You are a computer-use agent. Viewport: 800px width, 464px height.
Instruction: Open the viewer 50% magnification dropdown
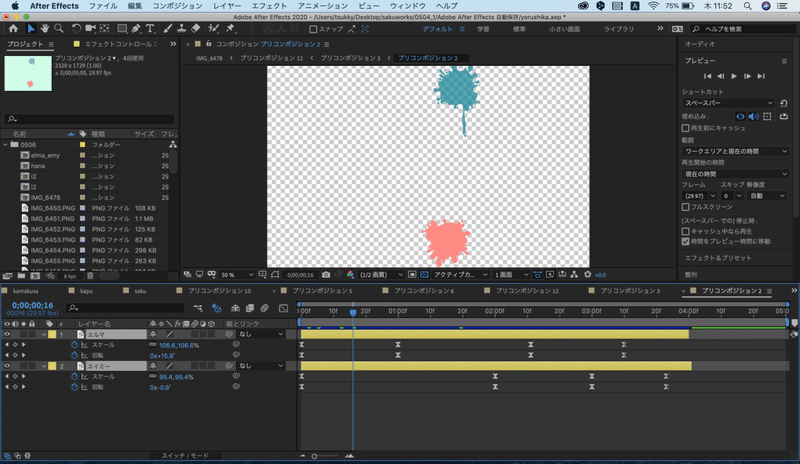[x=237, y=275]
